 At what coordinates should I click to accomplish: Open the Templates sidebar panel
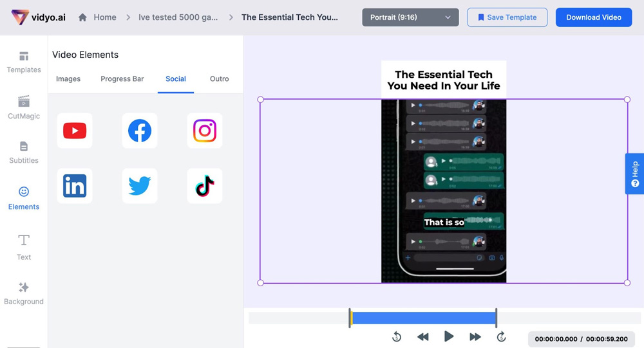[x=24, y=62]
